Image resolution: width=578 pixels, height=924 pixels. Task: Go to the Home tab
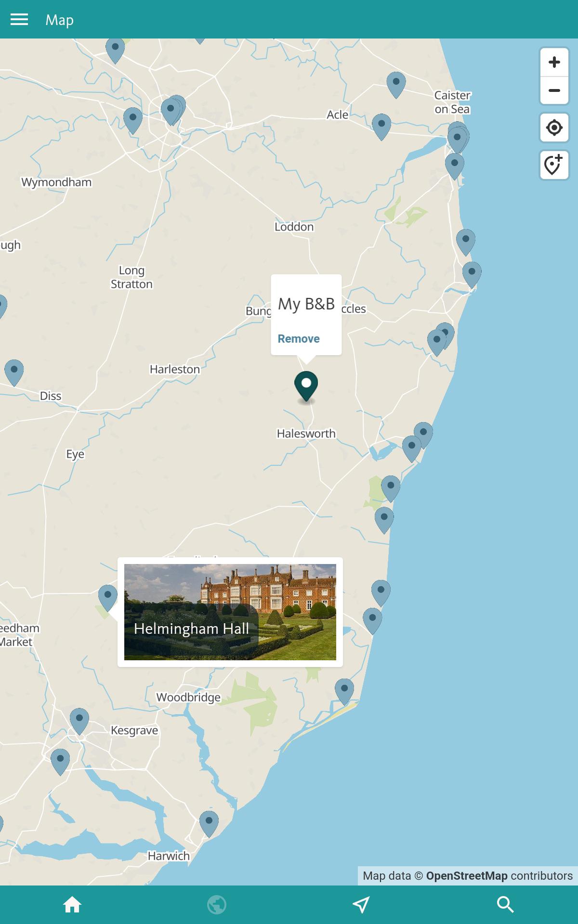coord(72,905)
